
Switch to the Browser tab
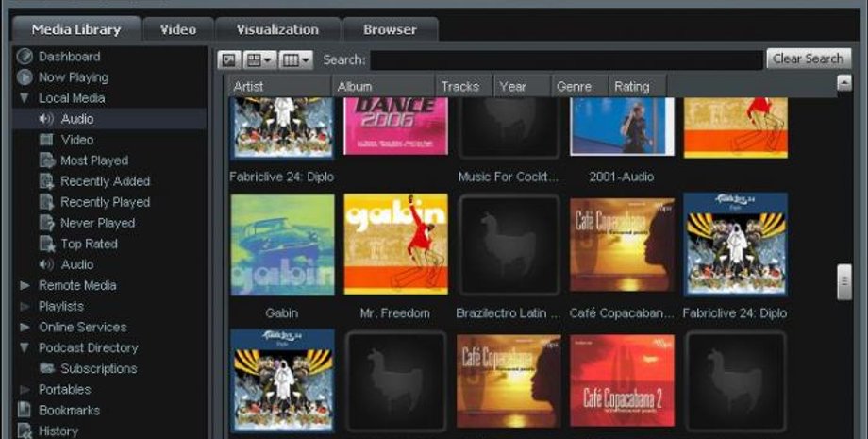pyautogui.click(x=390, y=29)
